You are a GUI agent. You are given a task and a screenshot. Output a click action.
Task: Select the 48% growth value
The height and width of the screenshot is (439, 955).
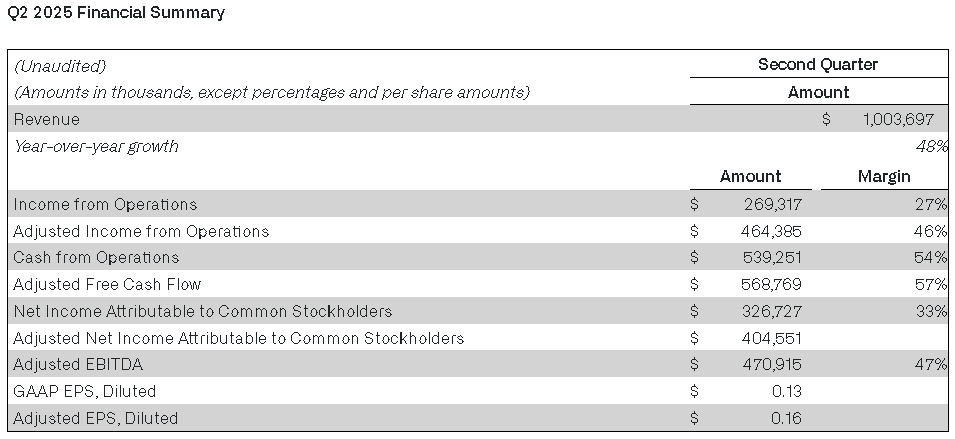[931, 147]
